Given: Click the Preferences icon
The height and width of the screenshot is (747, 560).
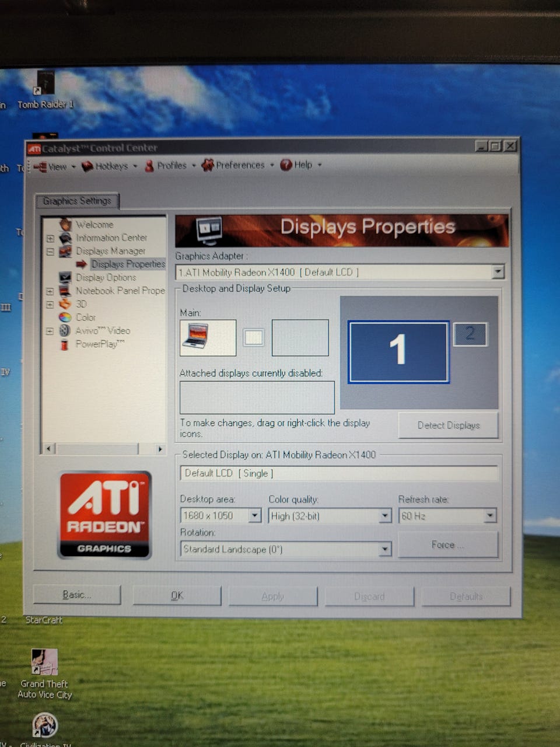Looking at the screenshot, I should 207,165.
